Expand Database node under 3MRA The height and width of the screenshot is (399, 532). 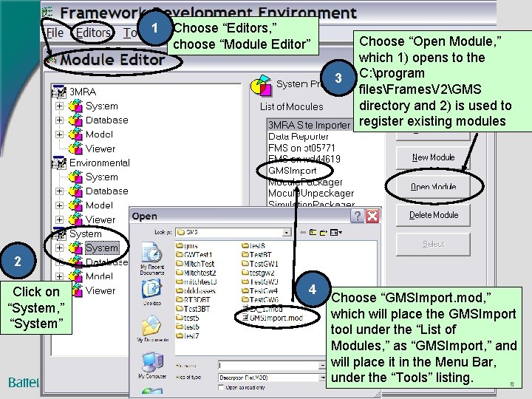(x=59, y=120)
